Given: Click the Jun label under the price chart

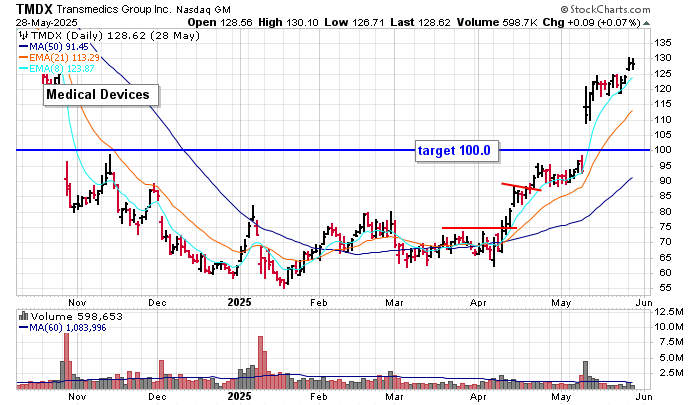Looking at the screenshot, I should click(644, 303).
